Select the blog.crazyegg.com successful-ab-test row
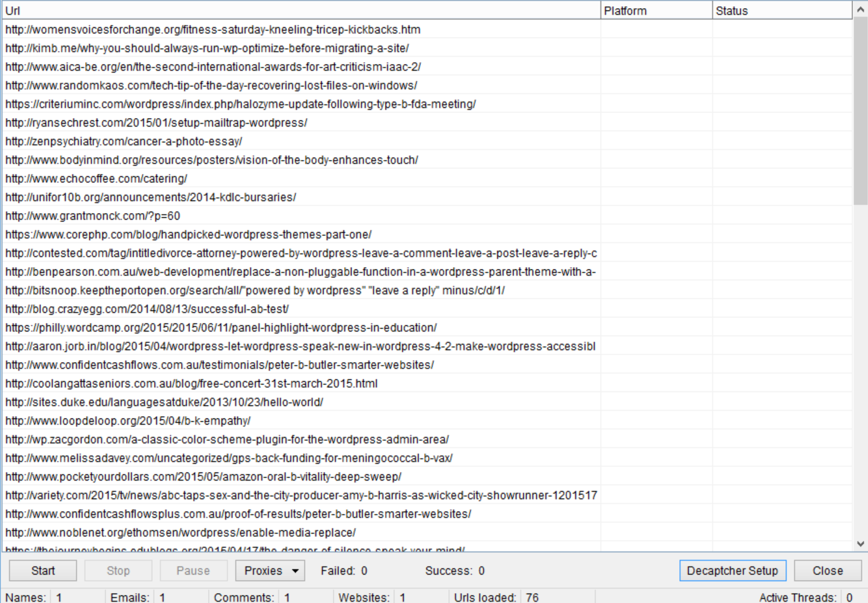868x603 pixels. (x=147, y=309)
